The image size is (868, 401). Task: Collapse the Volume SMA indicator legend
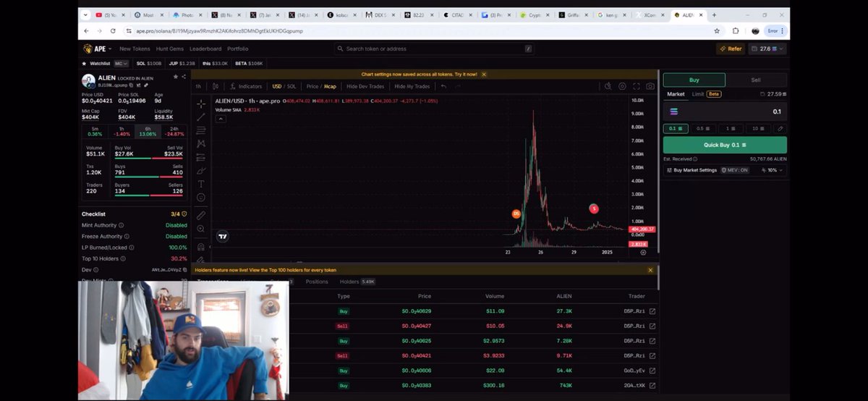[221, 118]
